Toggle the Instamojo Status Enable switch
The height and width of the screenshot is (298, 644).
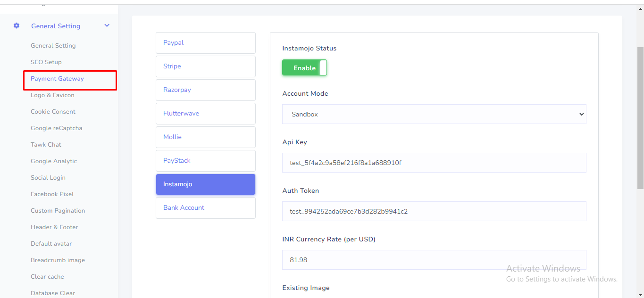(304, 68)
